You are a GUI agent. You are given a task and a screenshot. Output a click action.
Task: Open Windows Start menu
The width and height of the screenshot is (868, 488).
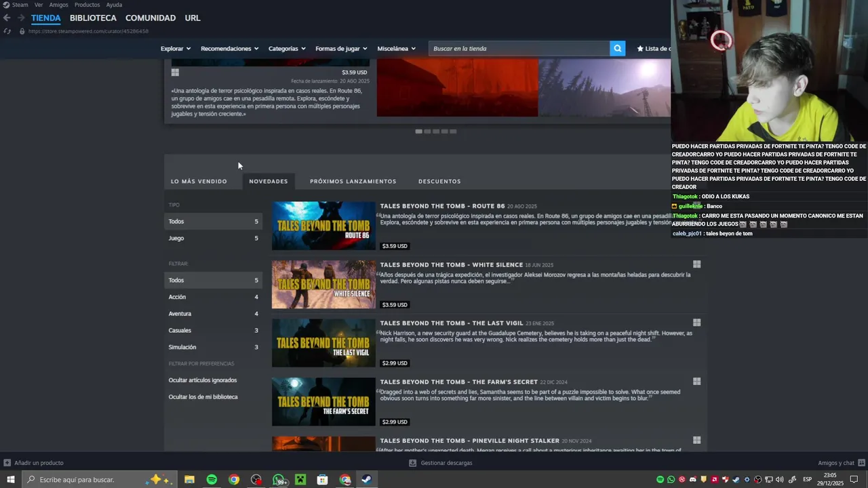[10, 479]
